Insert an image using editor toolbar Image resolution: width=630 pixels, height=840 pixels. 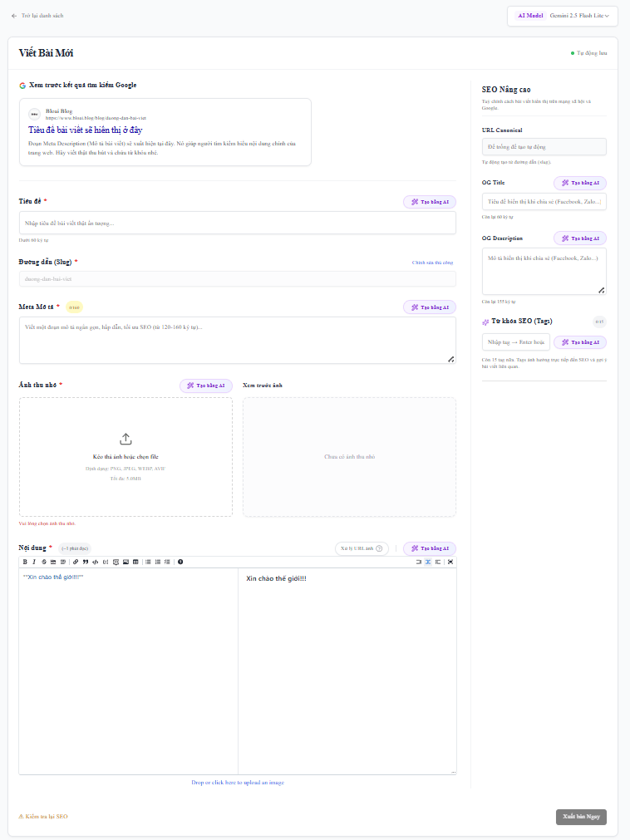tap(126, 562)
